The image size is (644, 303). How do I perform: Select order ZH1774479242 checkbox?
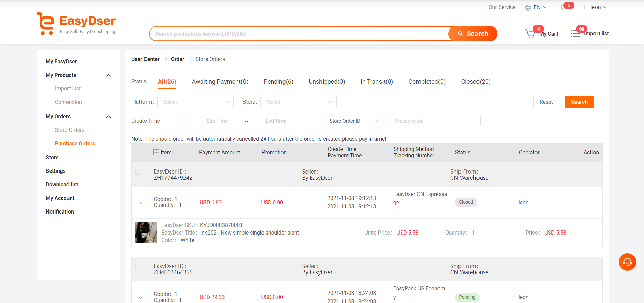138,172
